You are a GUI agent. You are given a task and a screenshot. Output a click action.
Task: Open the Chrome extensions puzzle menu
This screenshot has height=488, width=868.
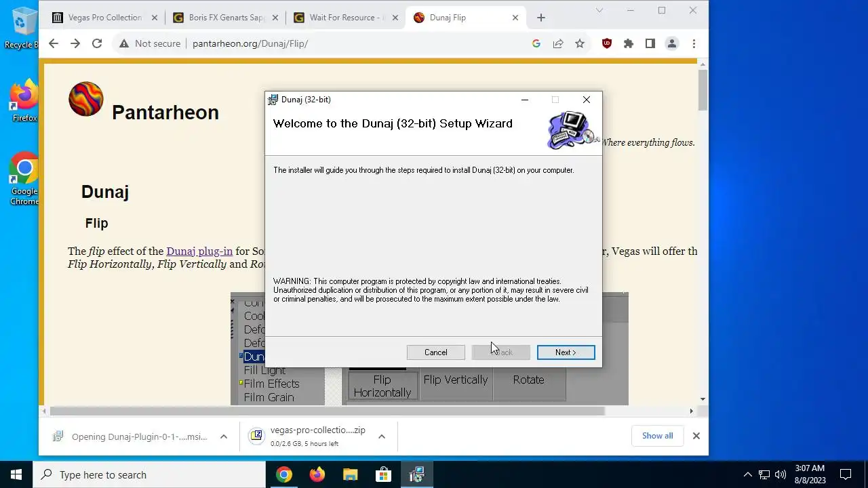(x=629, y=43)
